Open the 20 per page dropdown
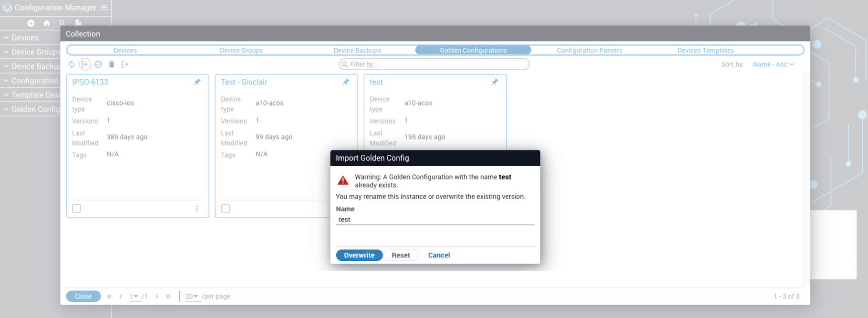 coord(192,297)
